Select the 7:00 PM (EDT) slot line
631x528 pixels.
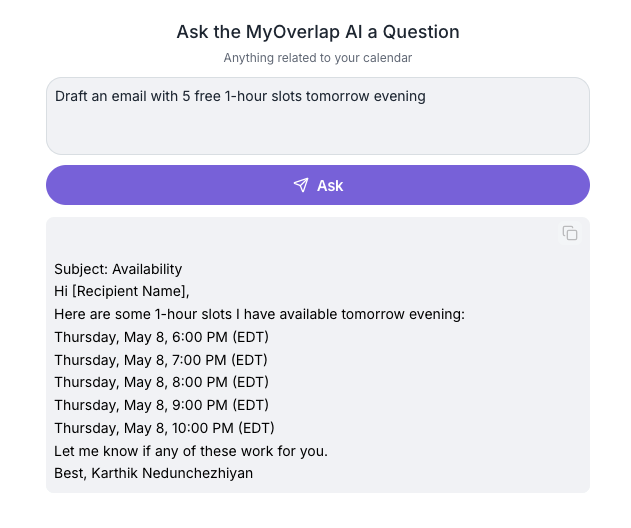161,360
